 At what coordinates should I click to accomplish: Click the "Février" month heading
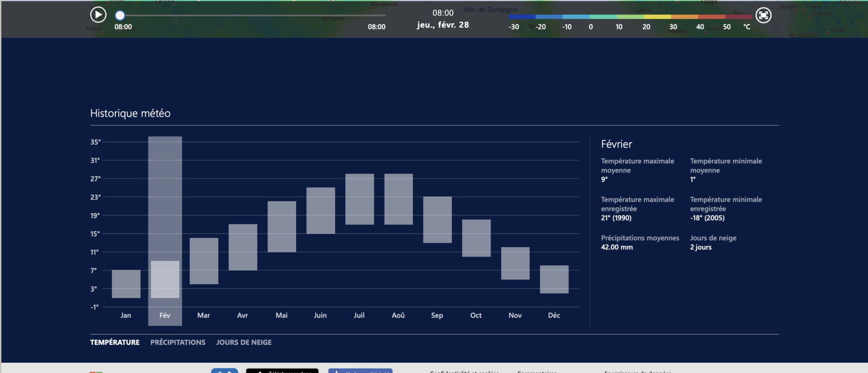pos(616,144)
